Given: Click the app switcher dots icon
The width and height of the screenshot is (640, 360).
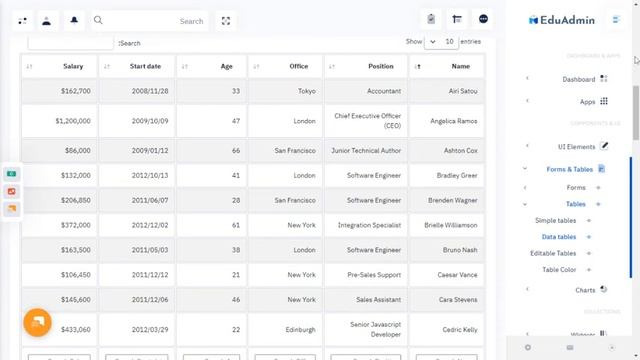Looking at the screenshot, I should click(22, 21).
